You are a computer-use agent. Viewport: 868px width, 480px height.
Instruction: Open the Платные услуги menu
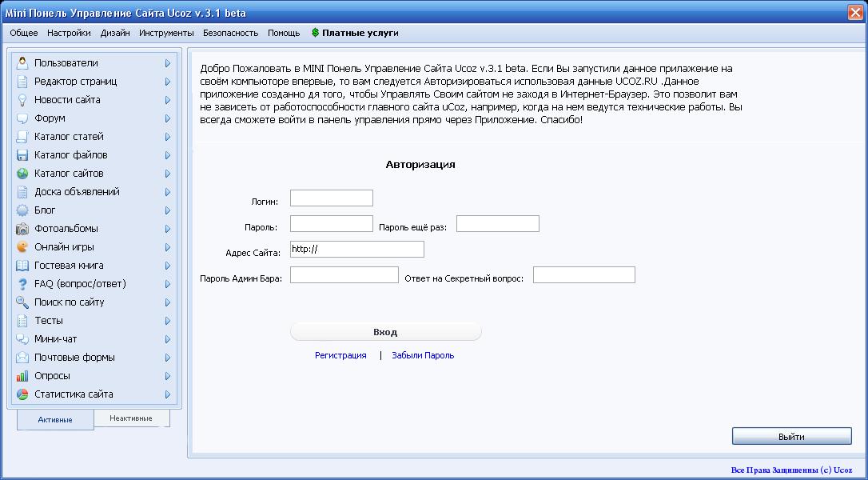click(355, 33)
